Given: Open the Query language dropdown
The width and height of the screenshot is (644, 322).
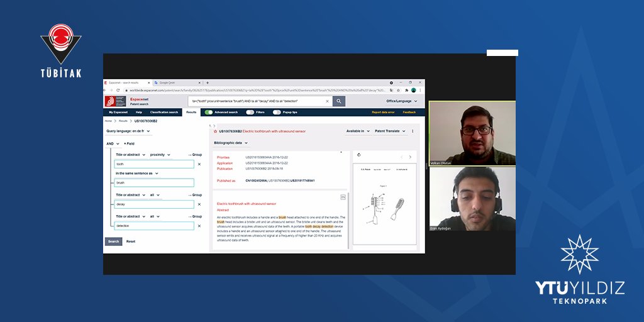Looking at the screenshot, I should [128, 131].
